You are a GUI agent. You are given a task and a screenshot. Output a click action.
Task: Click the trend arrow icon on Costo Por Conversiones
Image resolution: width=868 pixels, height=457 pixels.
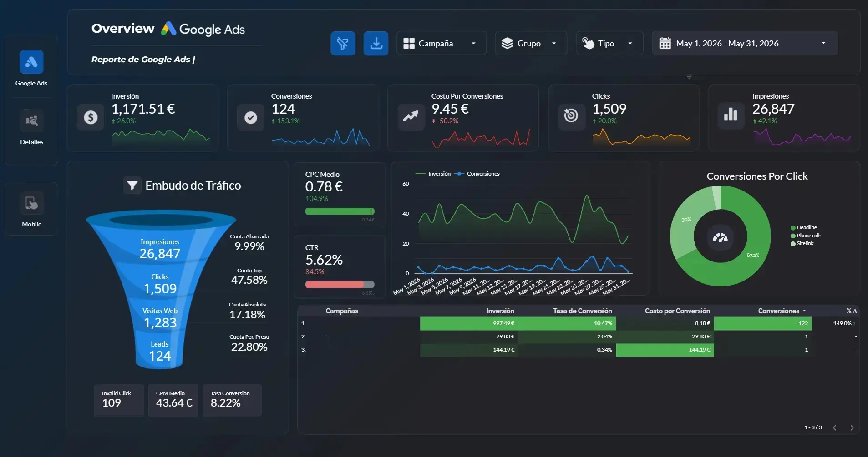coord(411,117)
